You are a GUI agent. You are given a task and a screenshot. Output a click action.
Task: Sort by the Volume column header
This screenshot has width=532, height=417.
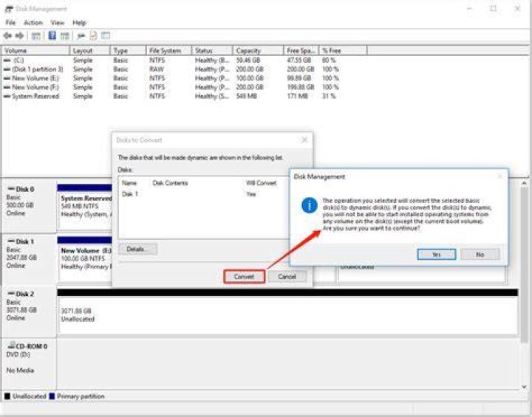pos(35,50)
